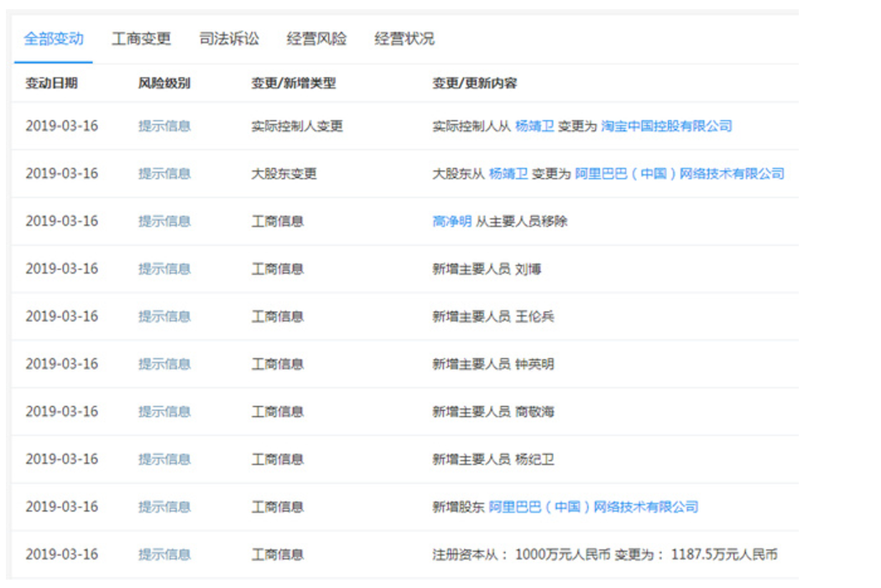Click date 2019-03-16 in 注册资本 row

[x=62, y=554]
